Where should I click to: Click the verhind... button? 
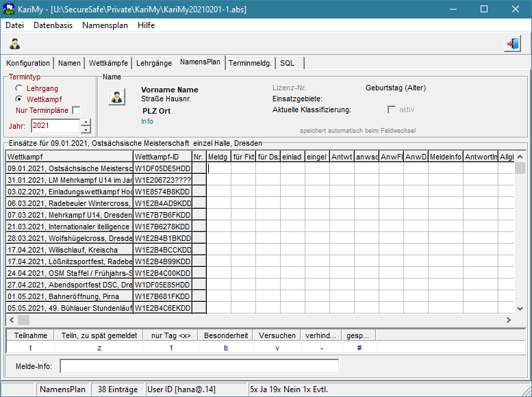point(320,335)
